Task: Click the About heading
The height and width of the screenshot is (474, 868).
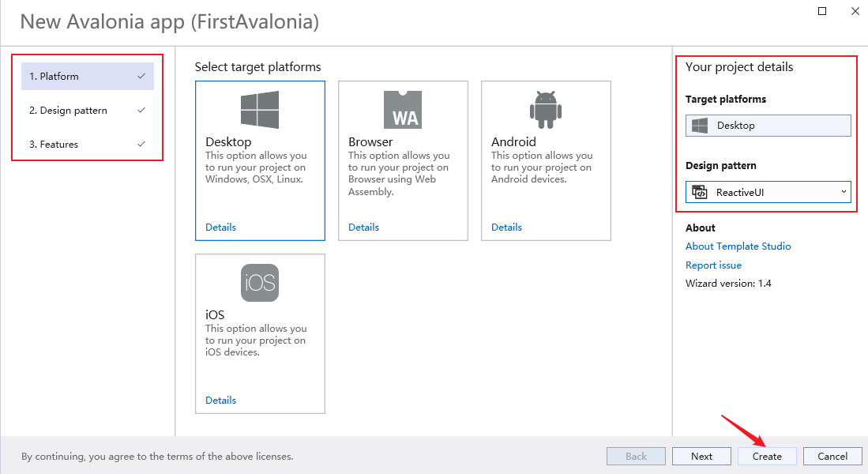Action: [701, 228]
